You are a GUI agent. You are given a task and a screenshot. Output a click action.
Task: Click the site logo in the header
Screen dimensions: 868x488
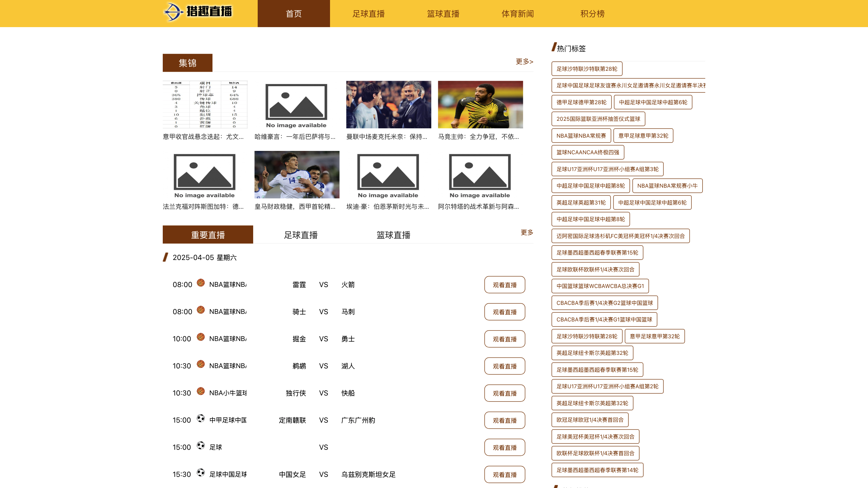tap(198, 12)
